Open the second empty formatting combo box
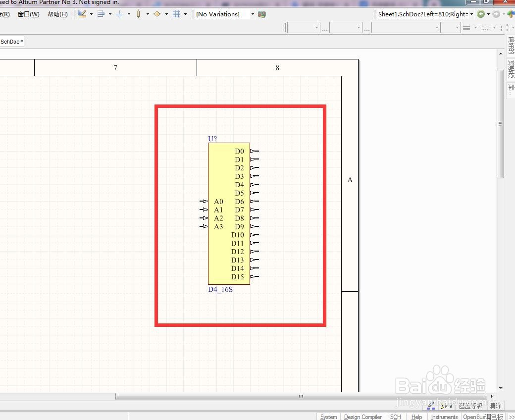515x420 pixels. point(346,28)
